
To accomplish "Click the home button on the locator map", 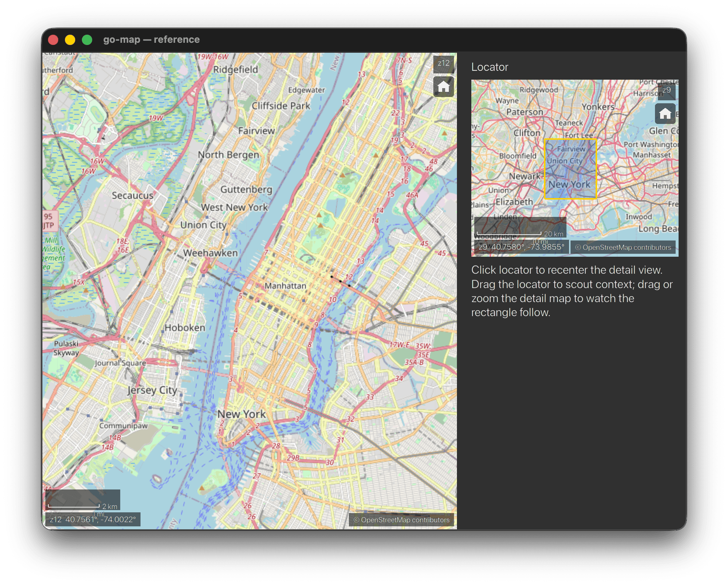I will tap(665, 113).
